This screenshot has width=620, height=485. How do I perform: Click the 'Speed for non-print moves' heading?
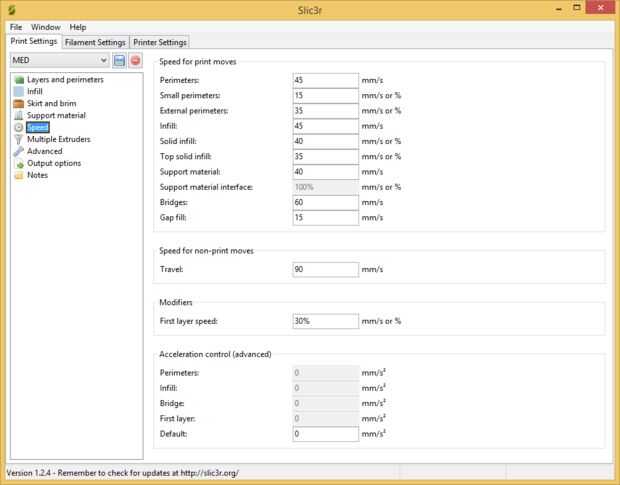[x=206, y=251]
